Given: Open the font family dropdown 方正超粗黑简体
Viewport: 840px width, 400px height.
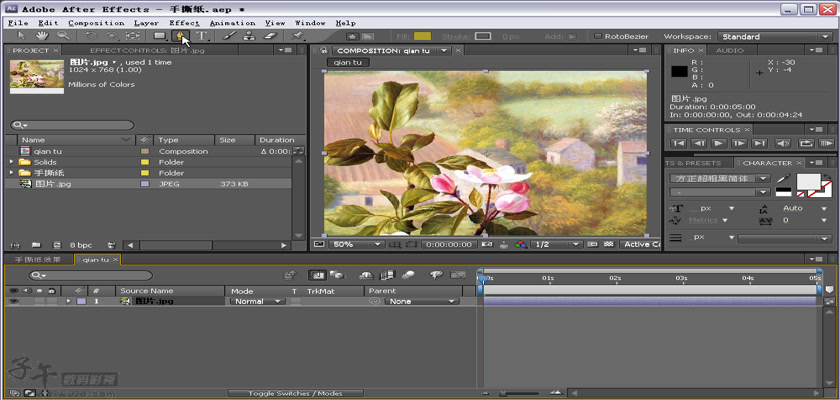Looking at the screenshot, I should click(720, 178).
